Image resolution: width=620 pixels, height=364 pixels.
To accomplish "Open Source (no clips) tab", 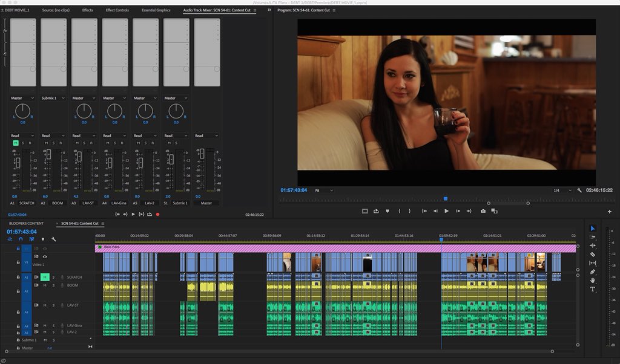I will 56,10.
